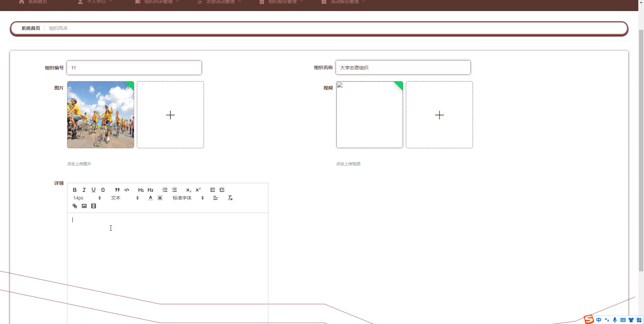Insert a hyperlink in editor

pyautogui.click(x=75, y=206)
